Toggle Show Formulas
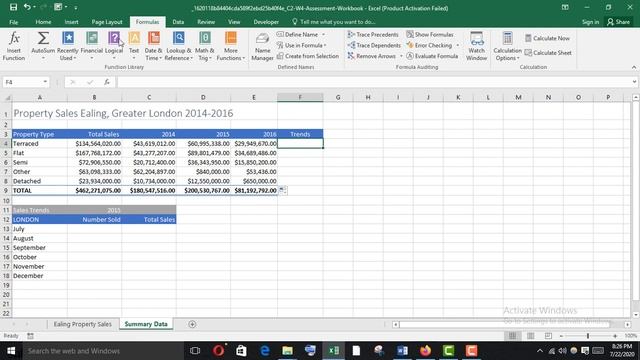Screen dimensions: 640x360 click(430, 35)
